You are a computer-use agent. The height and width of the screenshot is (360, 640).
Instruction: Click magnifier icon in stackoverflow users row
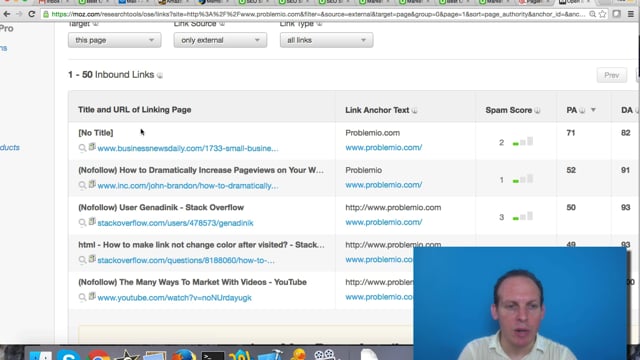[82, 223]
